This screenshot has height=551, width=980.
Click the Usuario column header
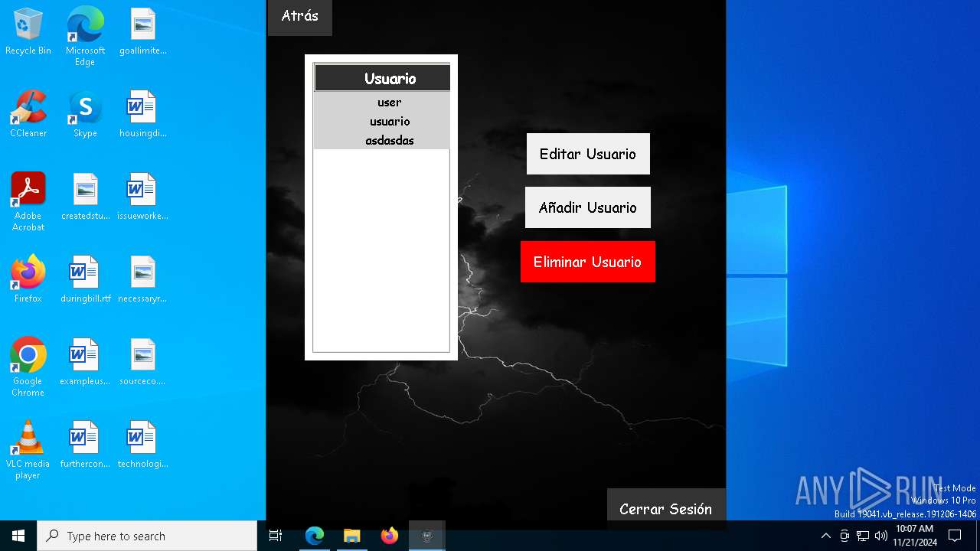382,78
